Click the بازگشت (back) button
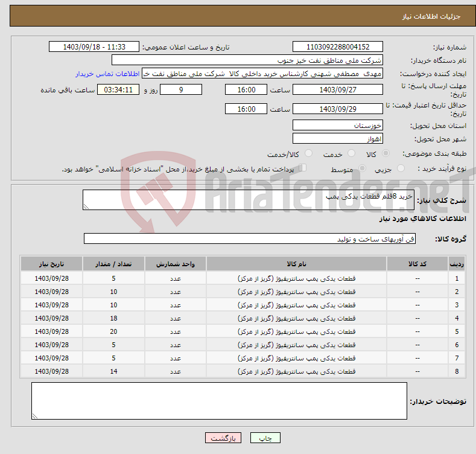Viewport: 476px width, 454px height. click(223, 438)
